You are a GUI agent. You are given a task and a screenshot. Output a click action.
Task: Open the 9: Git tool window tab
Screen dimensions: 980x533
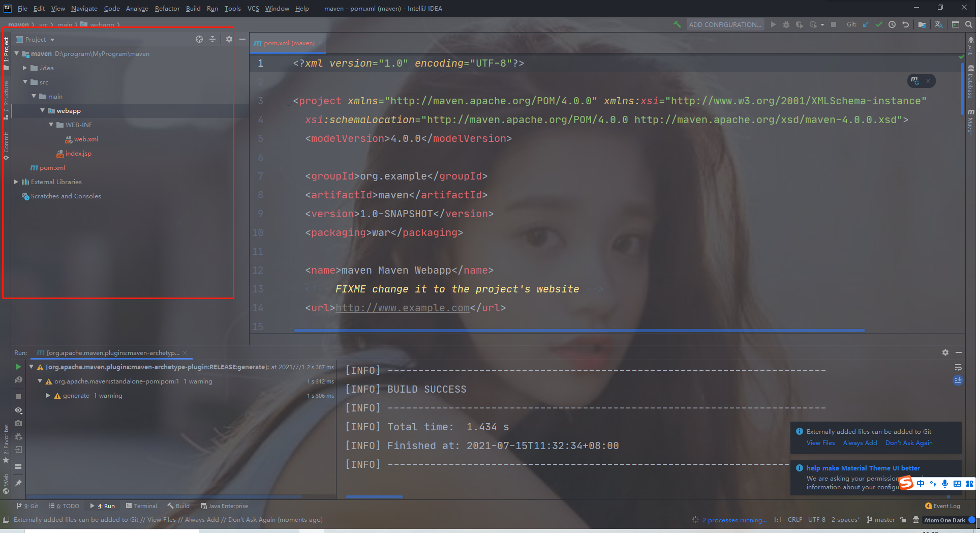click(27, 506)
